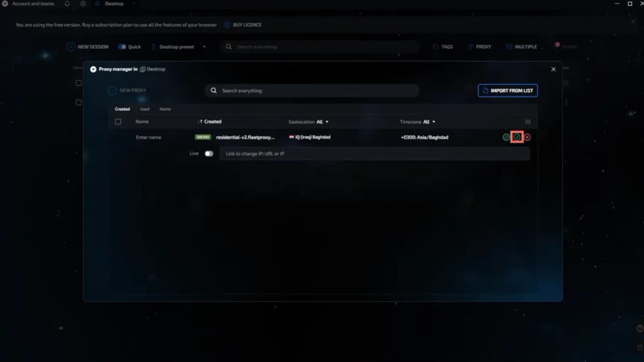Tick the second session checkbox behind the dialog

pyautogui.click(x=79, y=102)
